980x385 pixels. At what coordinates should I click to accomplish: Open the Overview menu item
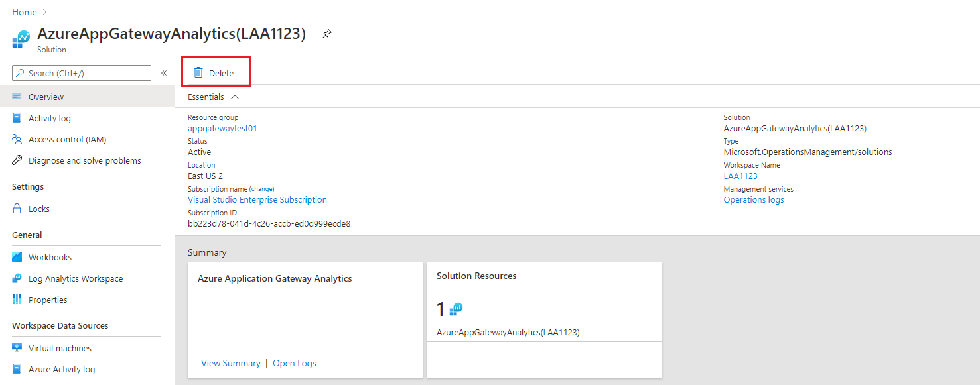pyautogui.click(x=46, y=97)
